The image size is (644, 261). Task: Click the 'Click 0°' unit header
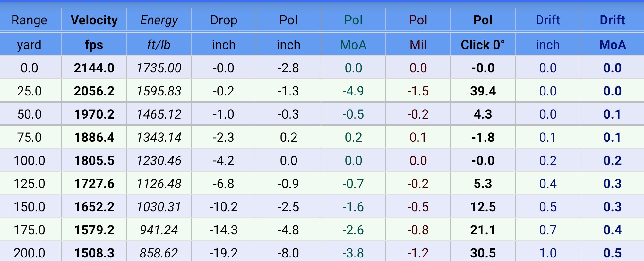483,45
